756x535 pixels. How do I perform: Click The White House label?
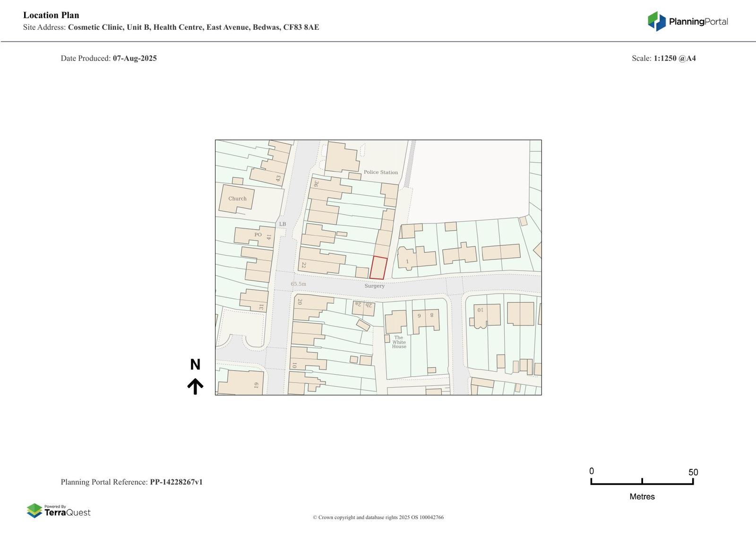[399, 342]
